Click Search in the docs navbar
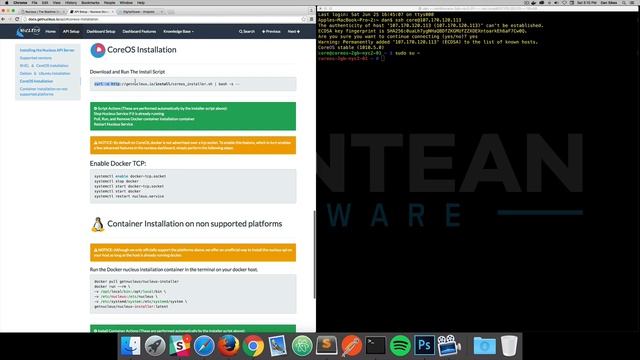The width and height of the screenshot is (640, 360). click(247, 31)
